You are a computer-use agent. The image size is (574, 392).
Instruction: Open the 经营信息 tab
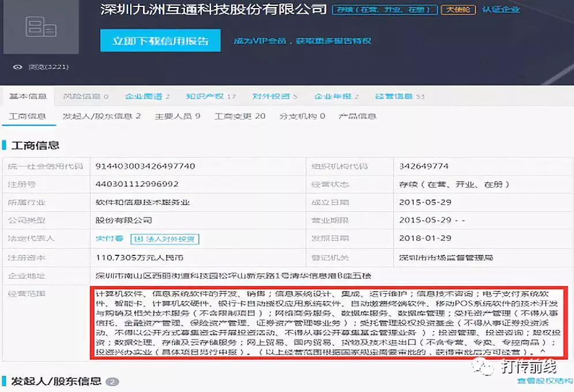(x=399, y=96)
